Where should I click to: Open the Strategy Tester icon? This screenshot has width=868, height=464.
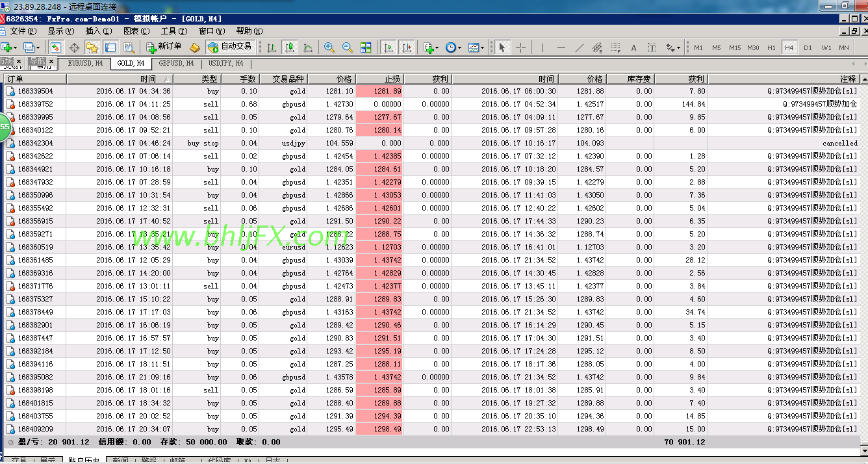click(x=129, y=47)
